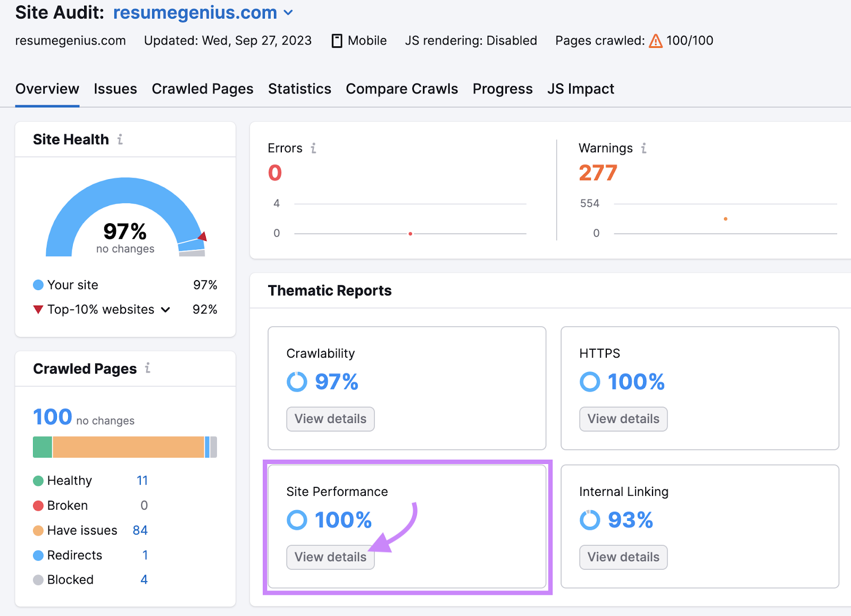Switch to the Issues tab
851x616 pixels.
(x=115, y=89)
